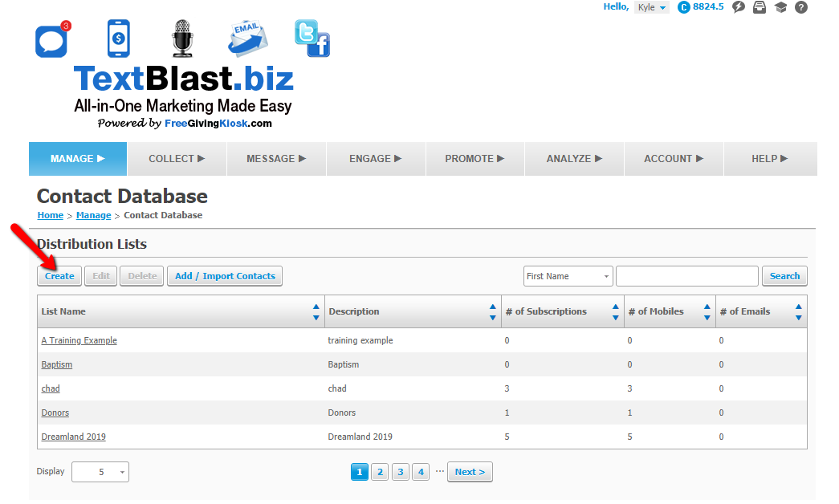Image resolution: width=839 pixels, height=504 pixels.
Task: Click Add / Import Contacts button
Action: (x=225, y=276)
